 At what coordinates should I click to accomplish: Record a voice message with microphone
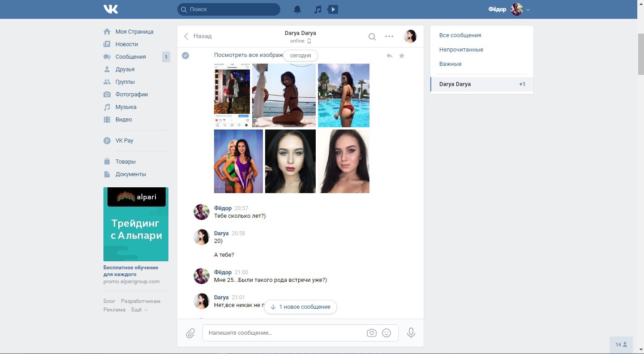tap(411, 333)
